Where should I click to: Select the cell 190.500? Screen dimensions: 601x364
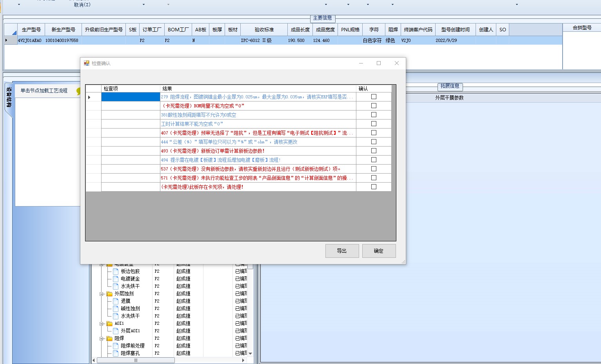pos(300,40)
